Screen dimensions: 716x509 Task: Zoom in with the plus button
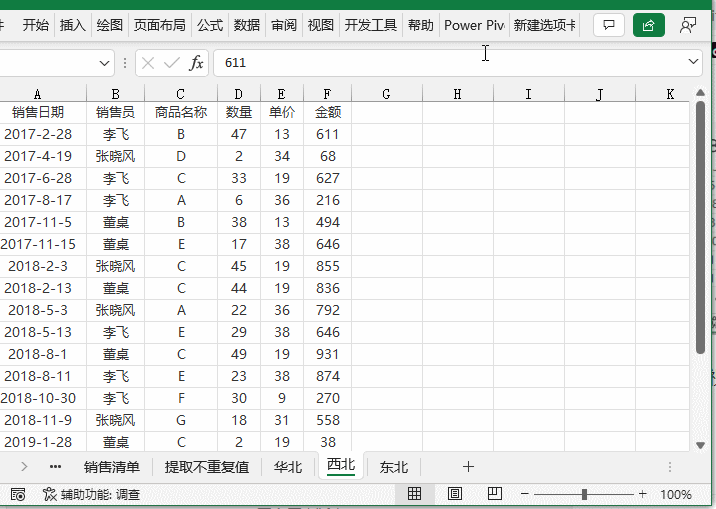pyautogui.click(x=642, y=494)
